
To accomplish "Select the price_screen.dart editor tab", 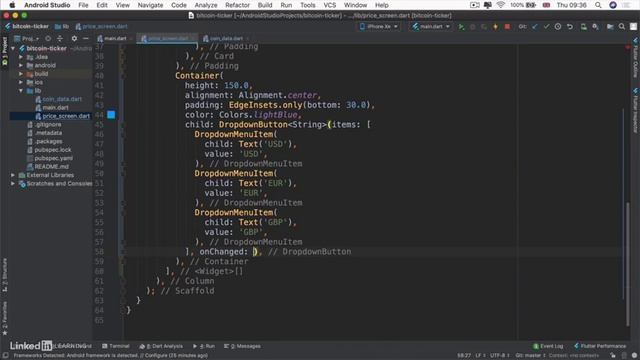I will point(168,38).
